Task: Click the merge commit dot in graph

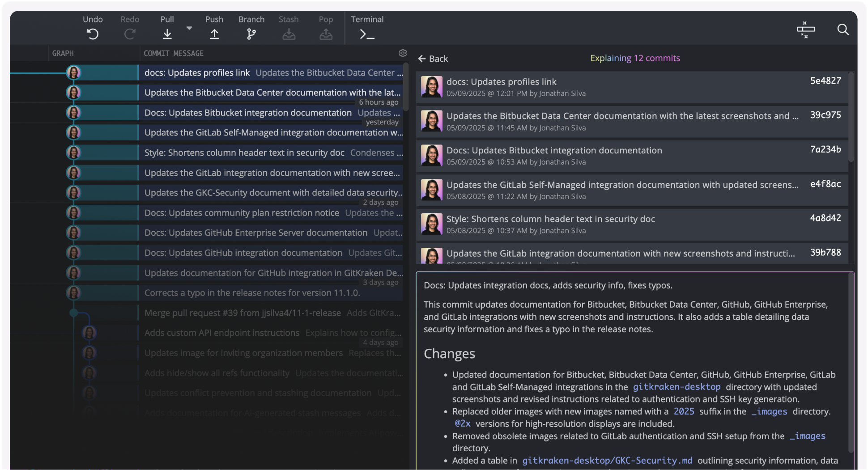Action: (73, 313)
